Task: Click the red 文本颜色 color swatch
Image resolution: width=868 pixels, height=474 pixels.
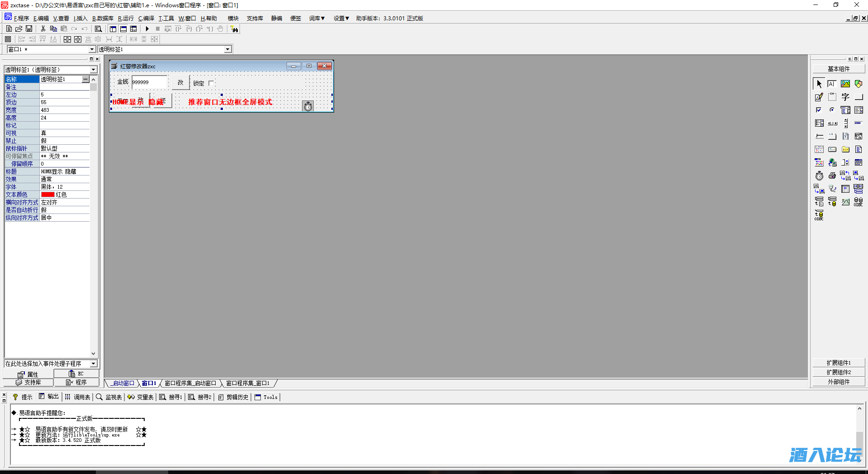Action: (x=47, y=195)
